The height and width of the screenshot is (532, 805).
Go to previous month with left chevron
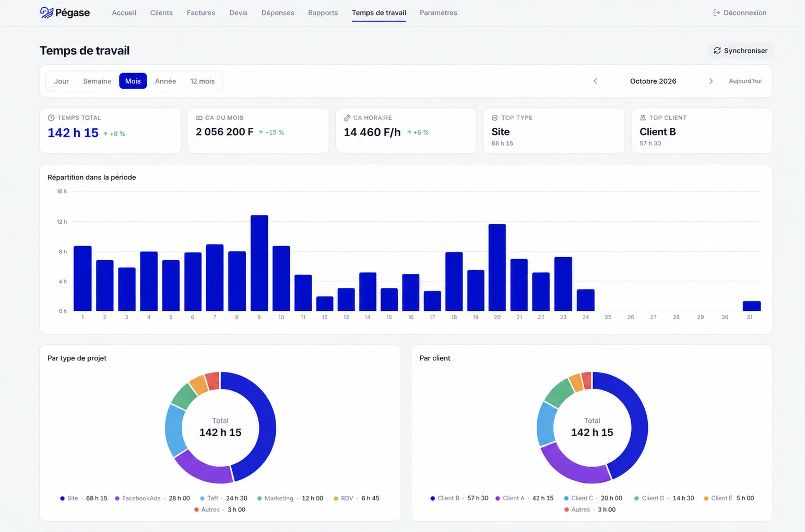595,81
